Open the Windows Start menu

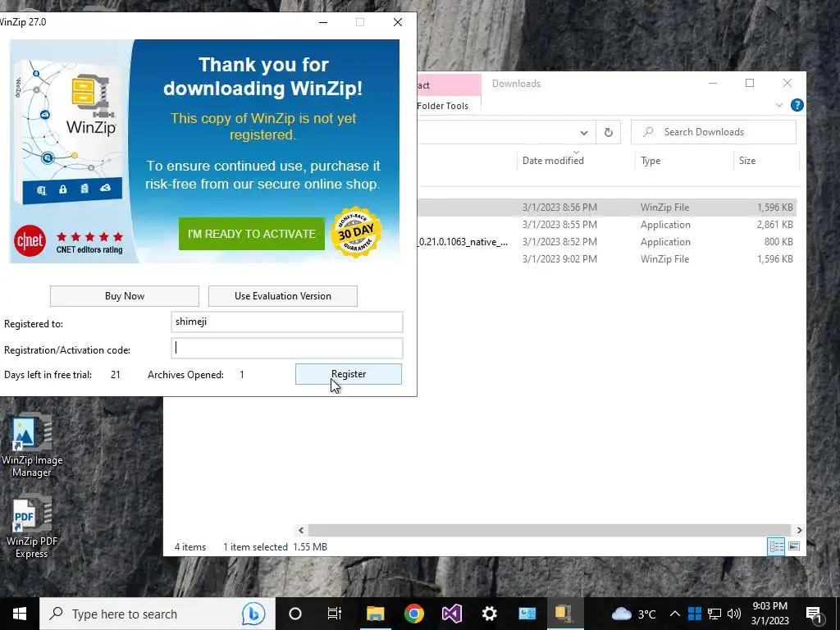[20, 614]
